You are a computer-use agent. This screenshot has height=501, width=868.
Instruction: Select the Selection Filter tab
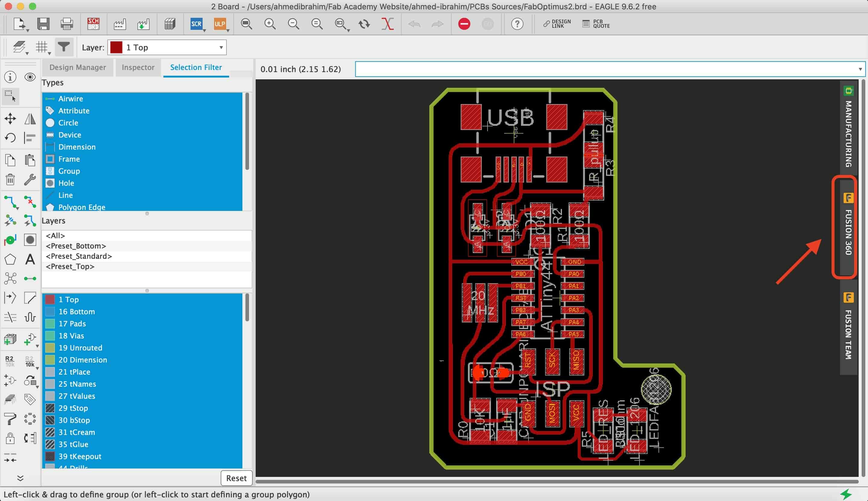196,67
